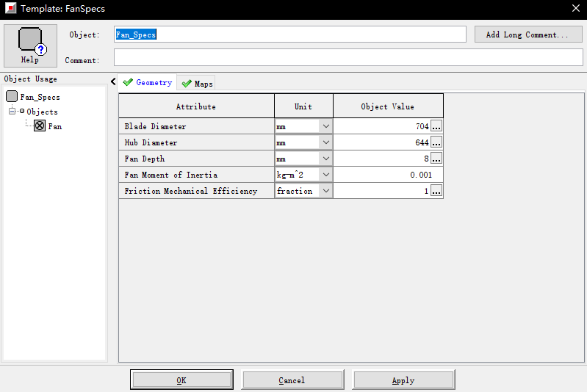Switch to the Maps tab

(197, 84)
